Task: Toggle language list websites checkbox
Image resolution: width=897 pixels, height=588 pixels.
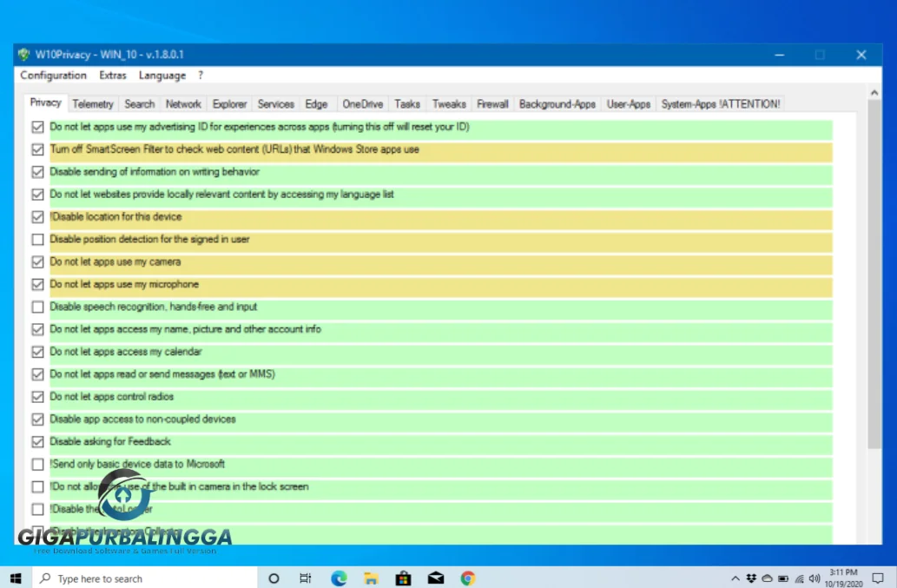Action: [x=37, y=195]
